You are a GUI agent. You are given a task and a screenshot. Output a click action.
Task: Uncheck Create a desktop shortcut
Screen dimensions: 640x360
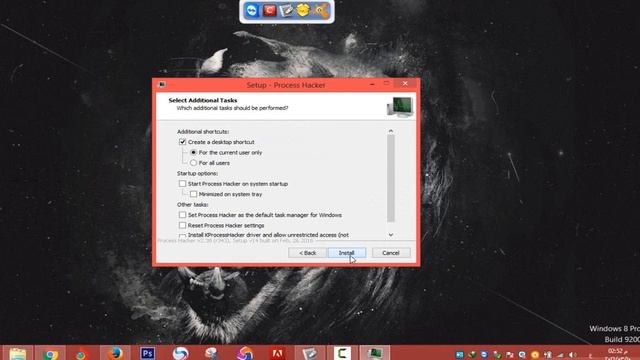point(182,142)
